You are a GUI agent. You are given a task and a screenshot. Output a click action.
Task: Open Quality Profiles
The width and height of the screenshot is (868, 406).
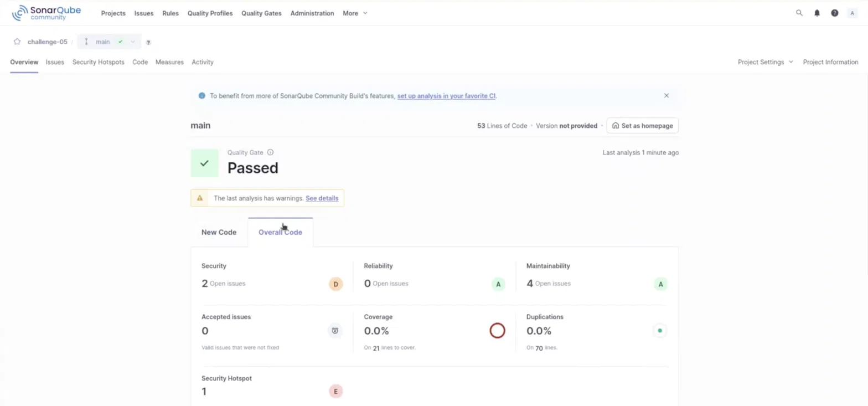tap(210, 13)
